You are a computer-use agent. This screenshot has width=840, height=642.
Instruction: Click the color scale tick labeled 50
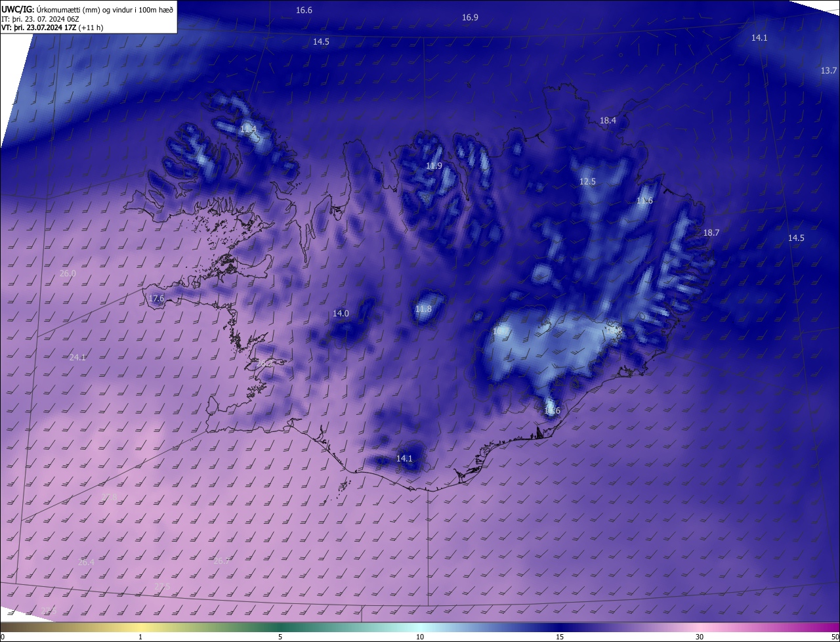coord(835,637)
